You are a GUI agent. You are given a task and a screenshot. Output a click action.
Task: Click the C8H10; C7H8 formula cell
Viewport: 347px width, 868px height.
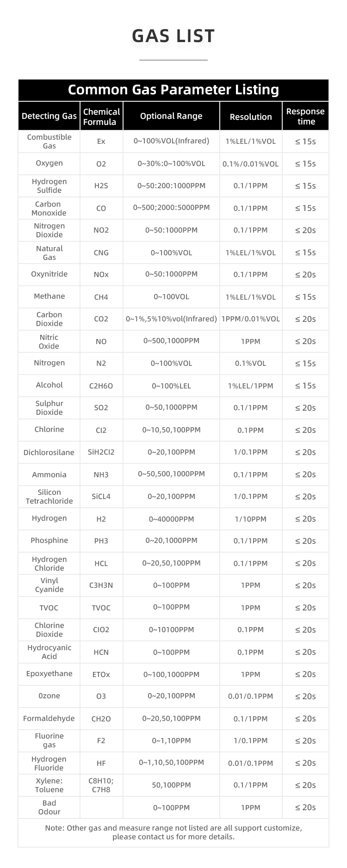click(x=101, y=785)
